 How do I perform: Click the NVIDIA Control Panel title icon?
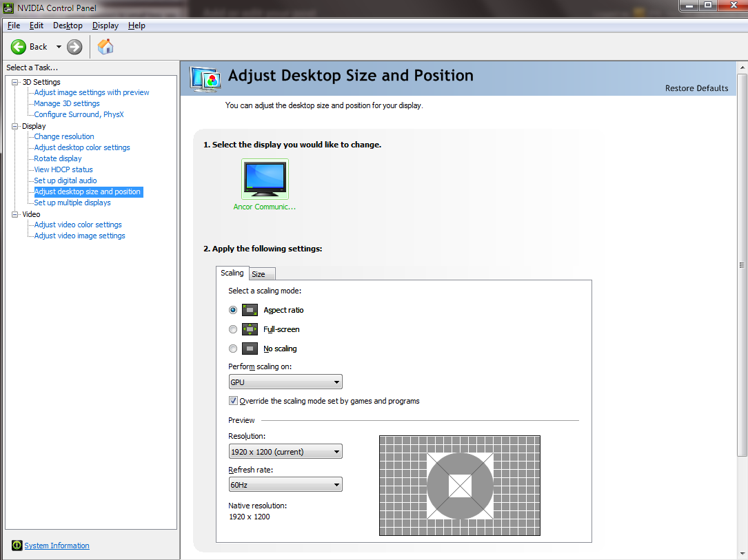8,8
